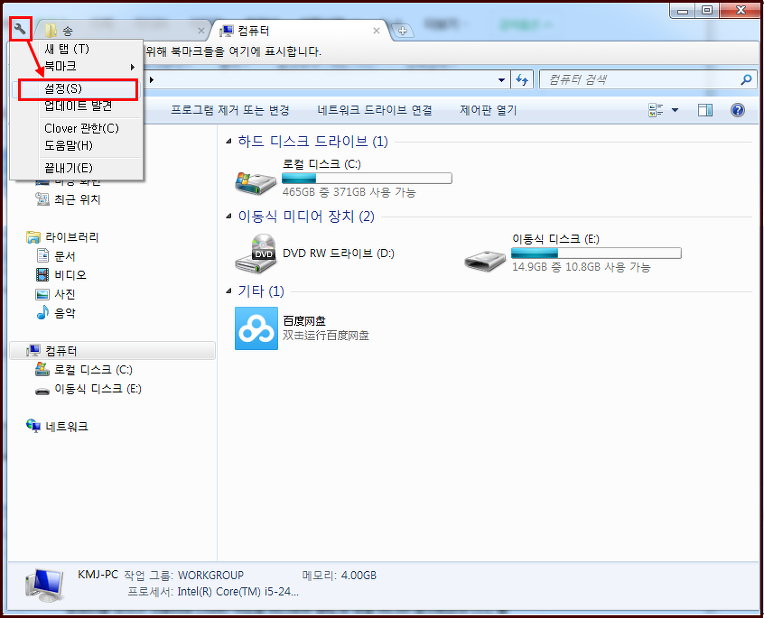The image size is (764, 618).
Task: Choose 끝내기(E) to exit Clover
Action: (x=68, y=167)
